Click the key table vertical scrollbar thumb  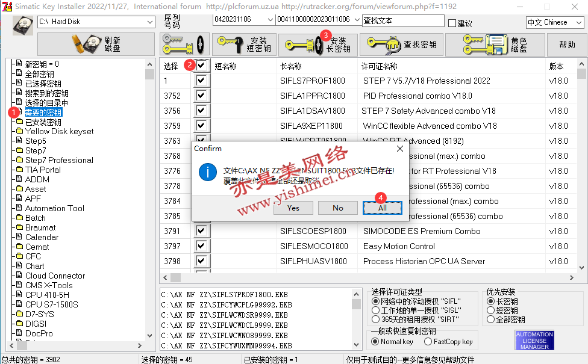click(581, 74)
